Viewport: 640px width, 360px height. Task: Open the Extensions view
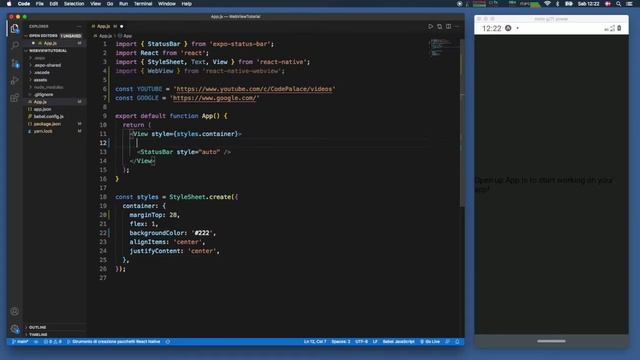coord(15,98)
